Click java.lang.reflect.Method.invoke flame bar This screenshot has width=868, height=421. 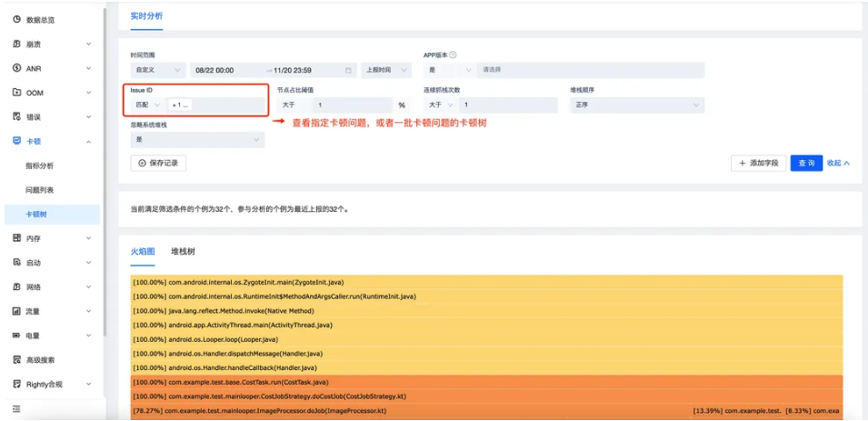486,310
